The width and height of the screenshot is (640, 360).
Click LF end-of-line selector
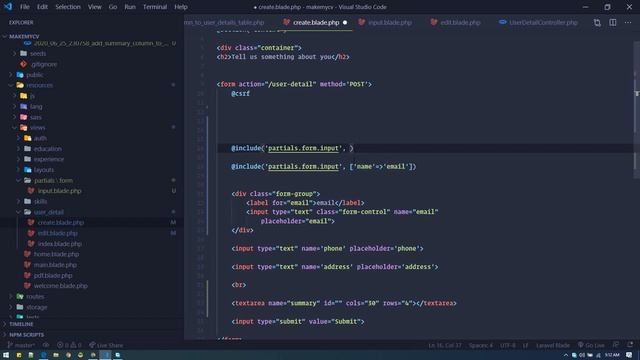[x=526, y=345]
